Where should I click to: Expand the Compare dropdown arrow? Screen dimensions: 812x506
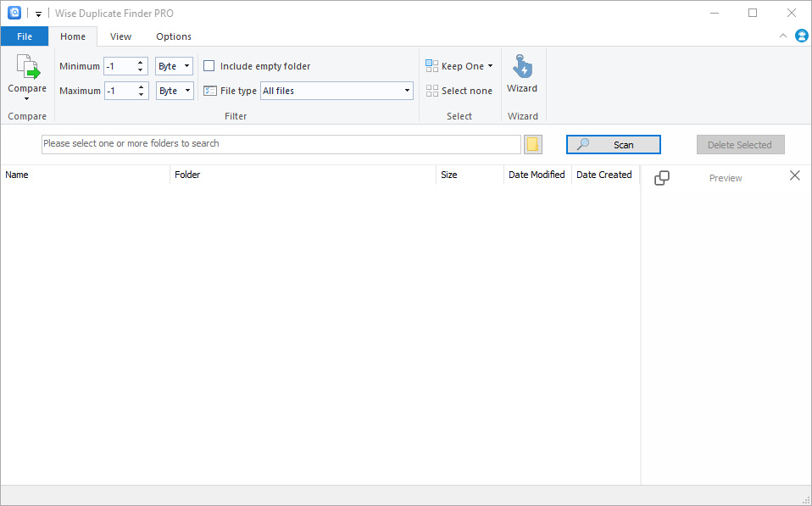pyautogui.click(x=26, y=99)
